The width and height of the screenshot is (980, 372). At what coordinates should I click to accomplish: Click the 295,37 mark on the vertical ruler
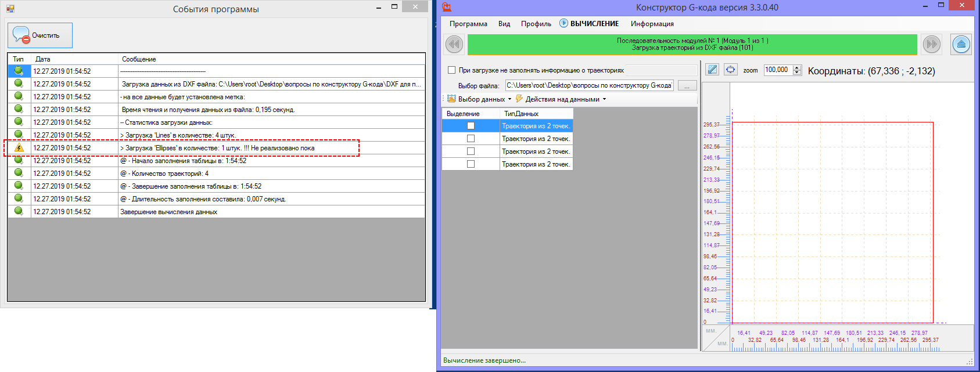[x=712, y=125]
